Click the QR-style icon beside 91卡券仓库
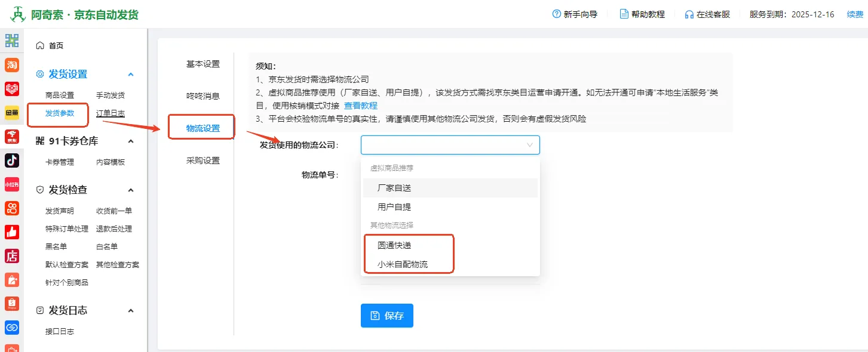 pyautogui.click(x=40, y=141)
